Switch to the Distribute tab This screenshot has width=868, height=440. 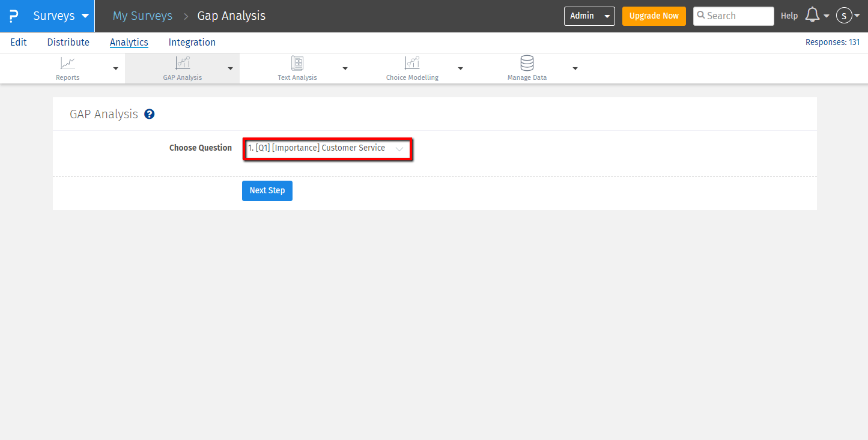pyautogui.click(x=68, y=42)
